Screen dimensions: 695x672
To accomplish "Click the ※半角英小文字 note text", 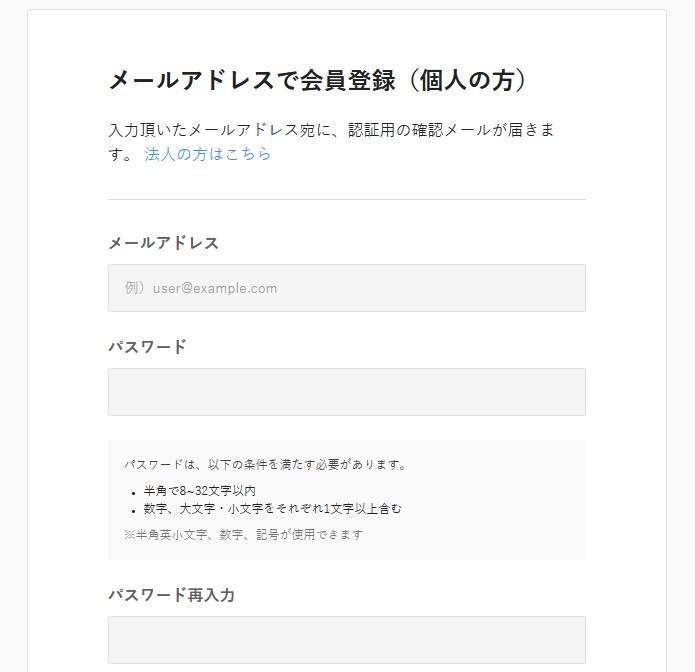I will [x=243, y=534].
